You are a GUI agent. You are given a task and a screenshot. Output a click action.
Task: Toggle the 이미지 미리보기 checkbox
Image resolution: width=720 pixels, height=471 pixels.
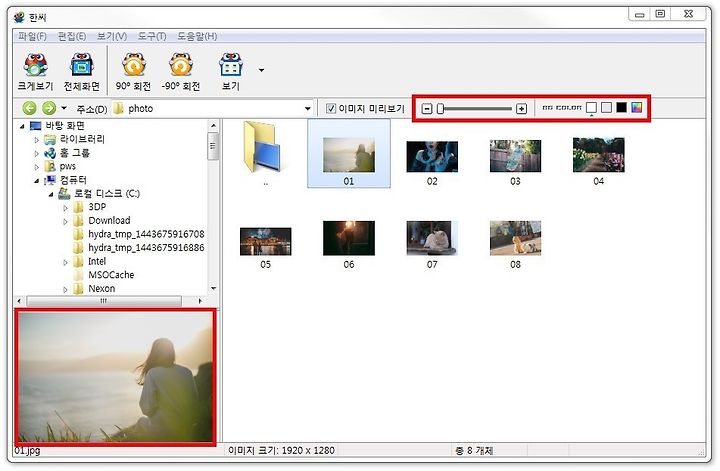331,108
